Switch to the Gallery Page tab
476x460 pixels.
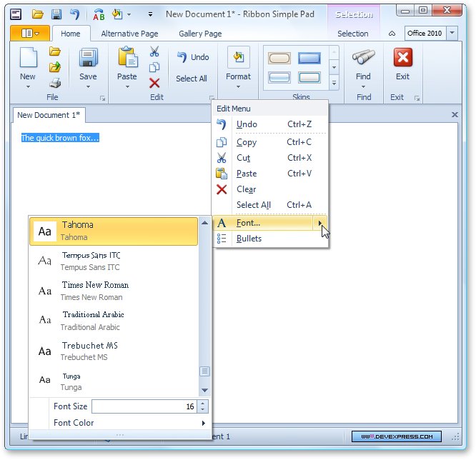[x=200, y=34]
